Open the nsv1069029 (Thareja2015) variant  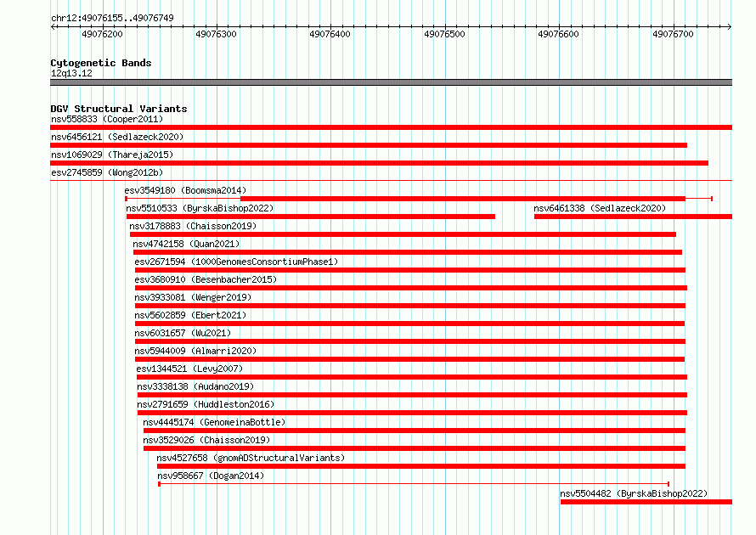point(112,155)
